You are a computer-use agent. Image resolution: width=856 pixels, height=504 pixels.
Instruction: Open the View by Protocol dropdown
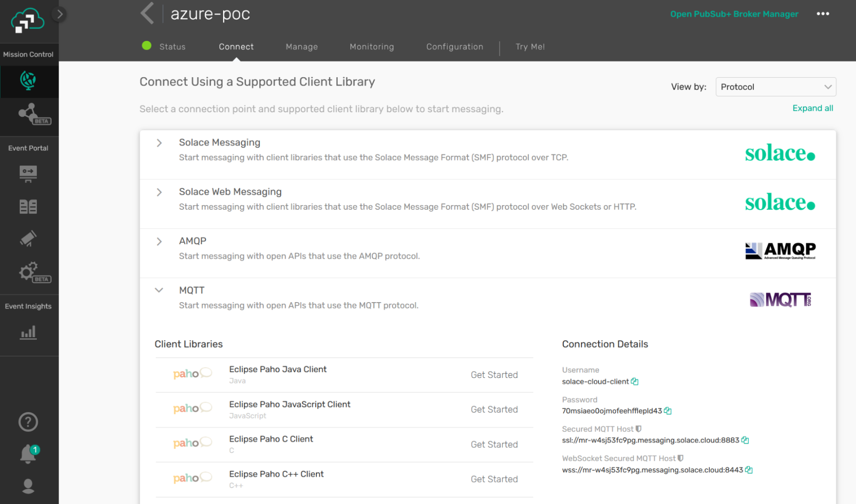(776, 86)
